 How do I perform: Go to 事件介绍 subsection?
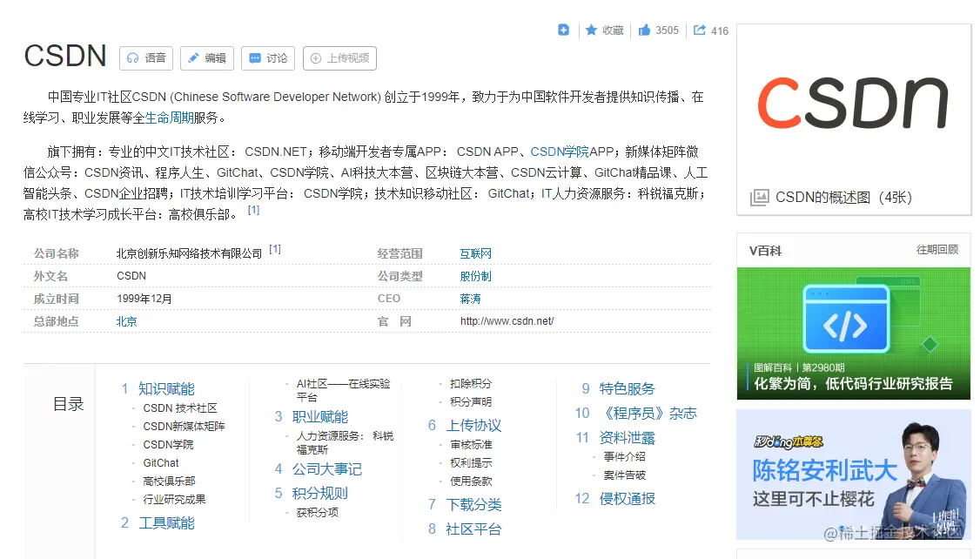coord(624,456)
